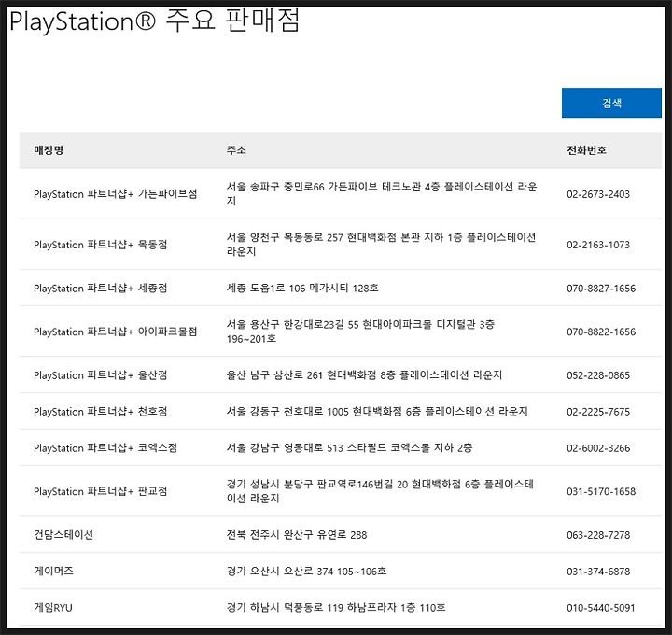Click phone number 02-2225-7675

coord(598,412)
